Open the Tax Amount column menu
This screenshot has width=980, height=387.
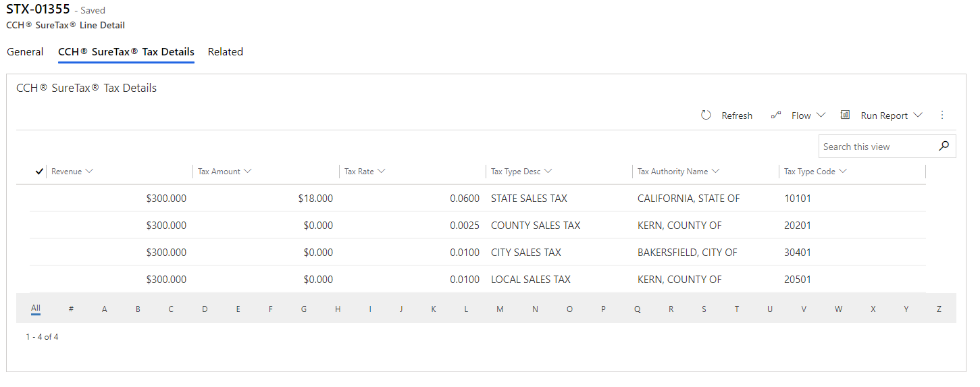(x=248, y=172)
